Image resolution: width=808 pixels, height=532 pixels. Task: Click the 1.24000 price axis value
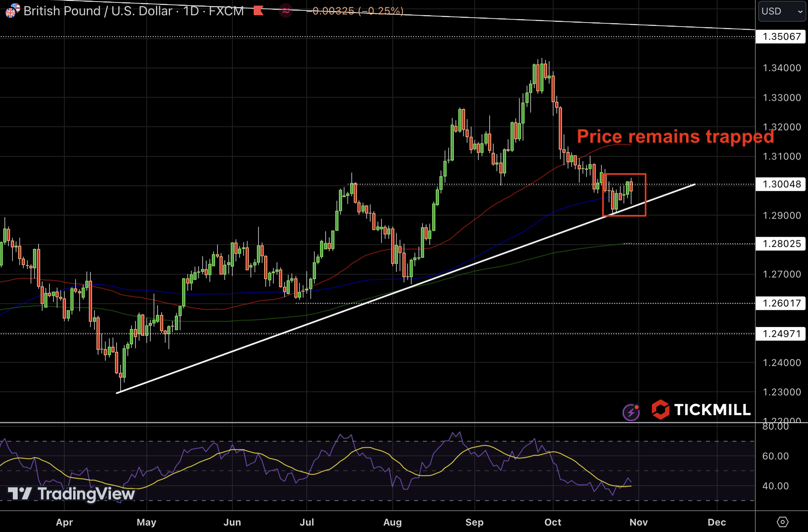pyautogui.click(x=782, y=362)
